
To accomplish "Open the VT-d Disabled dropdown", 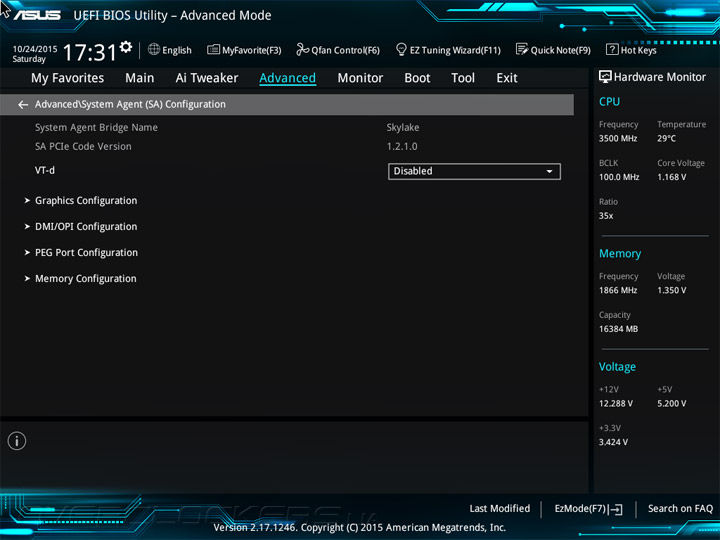I will [474, 171].
